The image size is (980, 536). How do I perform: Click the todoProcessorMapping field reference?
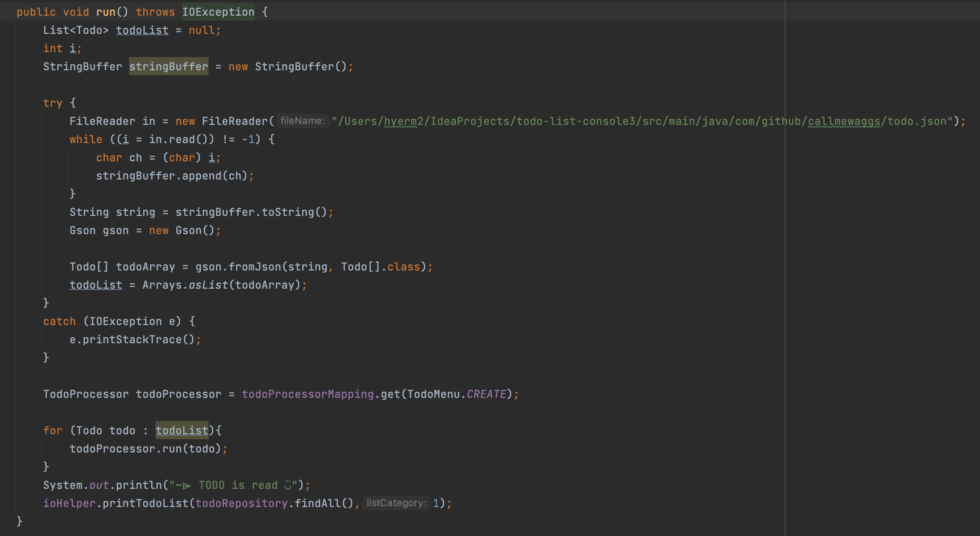coord(307,394)
